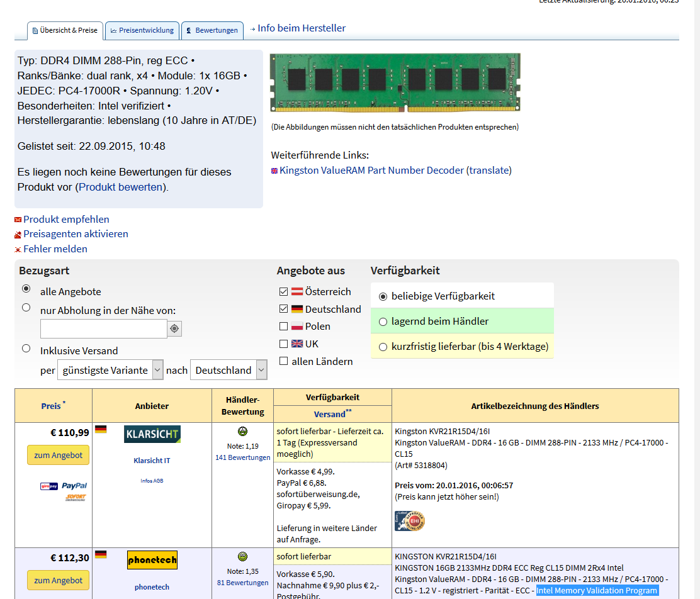Screen dimensions: 700x599
Task: Open the phonetech merchant name link
Action: [x=152, y=587]
